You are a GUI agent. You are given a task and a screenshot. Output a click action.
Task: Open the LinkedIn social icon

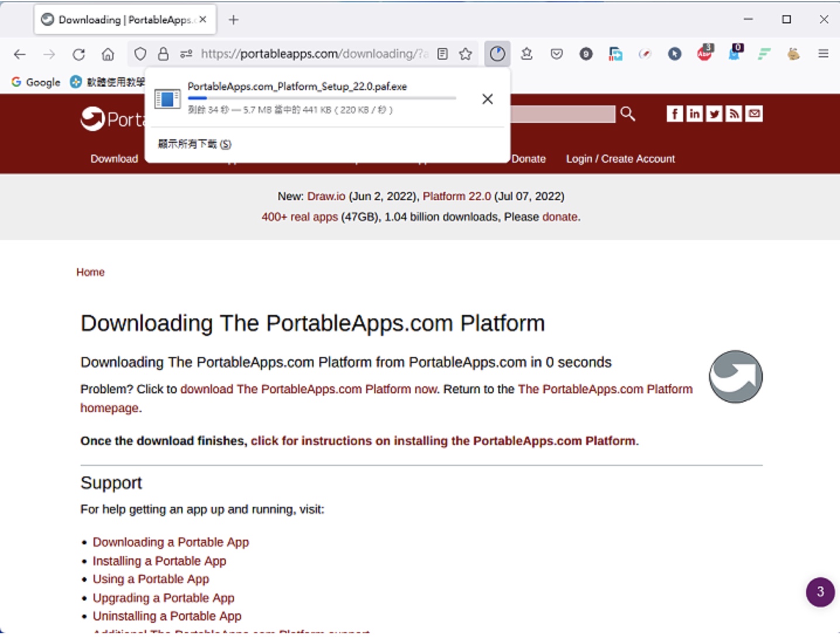click(x=694, y=114)
